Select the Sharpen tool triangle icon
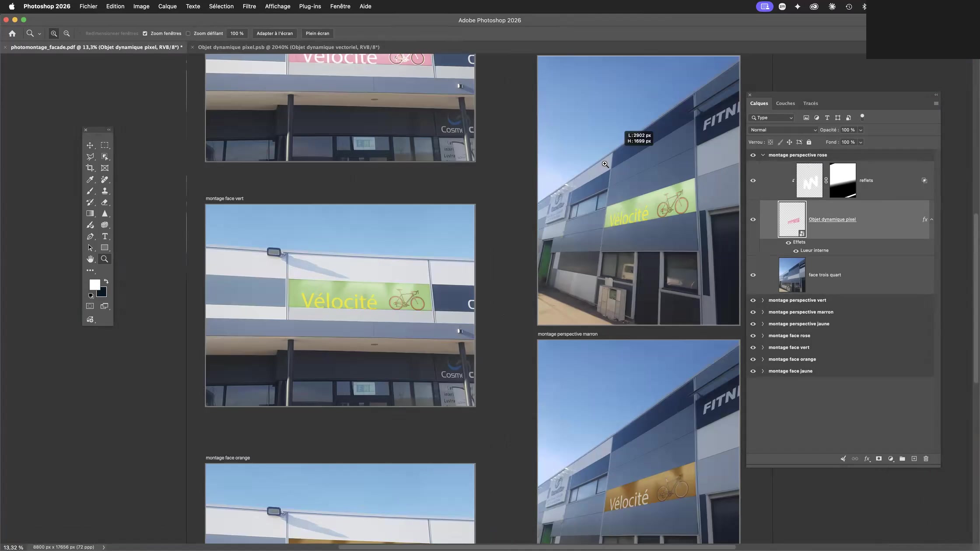 105,213
